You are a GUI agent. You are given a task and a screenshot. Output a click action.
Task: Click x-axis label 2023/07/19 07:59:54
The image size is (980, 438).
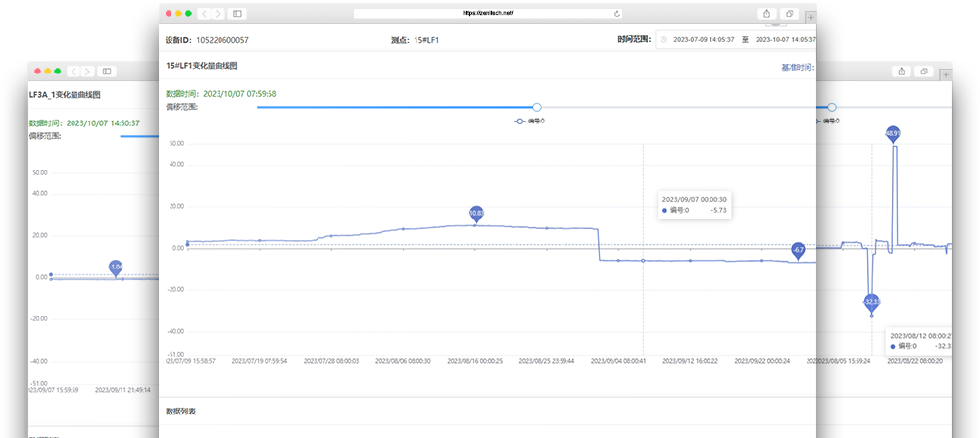[260, 361]
